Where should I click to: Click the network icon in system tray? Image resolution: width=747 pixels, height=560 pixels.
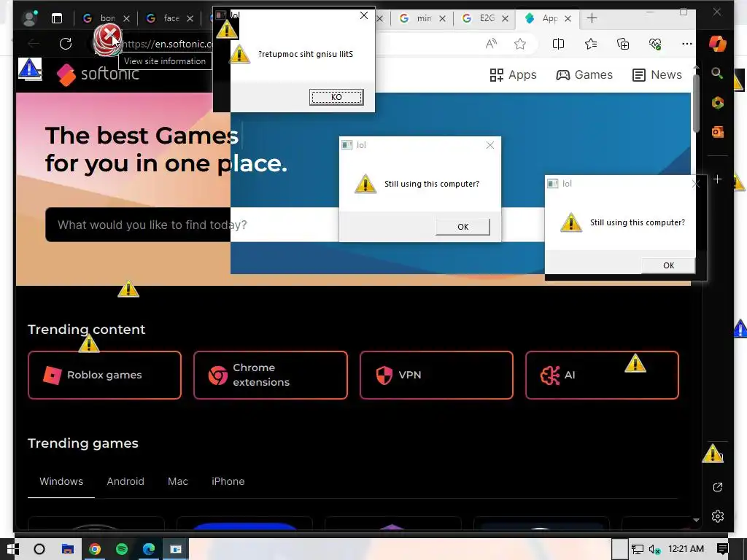click(637, 549)
